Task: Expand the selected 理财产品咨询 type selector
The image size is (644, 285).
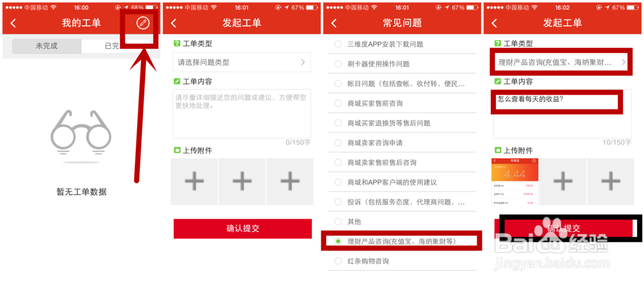Action: tap(561, 62)
